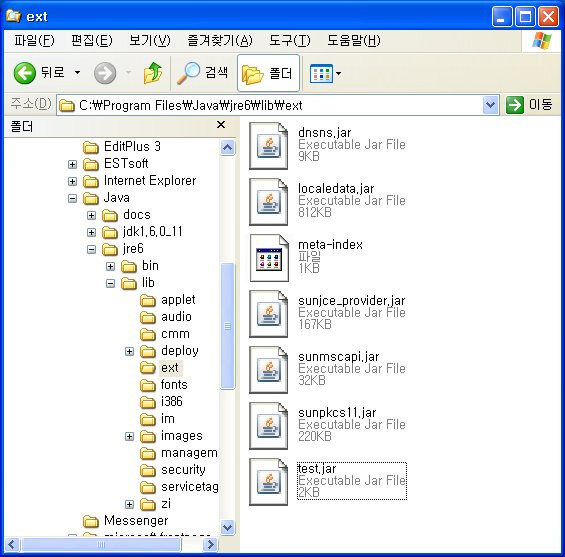Click the test.jar file name
The width and height of the screenshot is (565, 557).
point(317,469)
